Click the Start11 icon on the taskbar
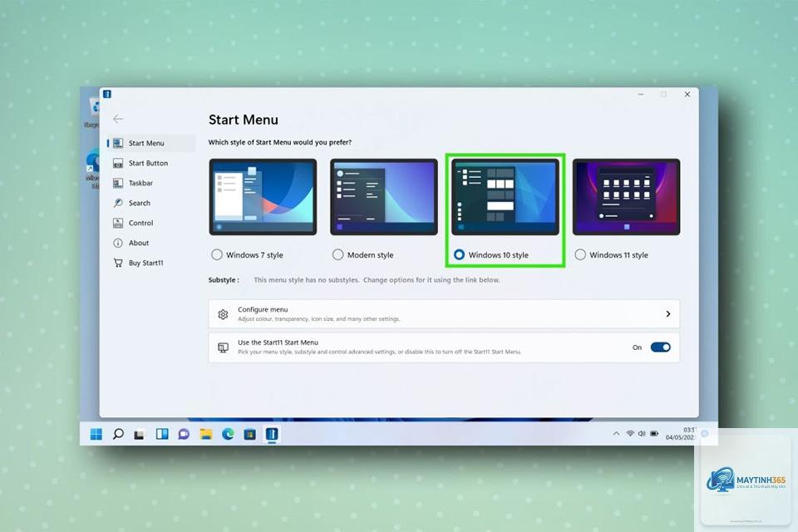The image size is (798, 532). point(272,434)
